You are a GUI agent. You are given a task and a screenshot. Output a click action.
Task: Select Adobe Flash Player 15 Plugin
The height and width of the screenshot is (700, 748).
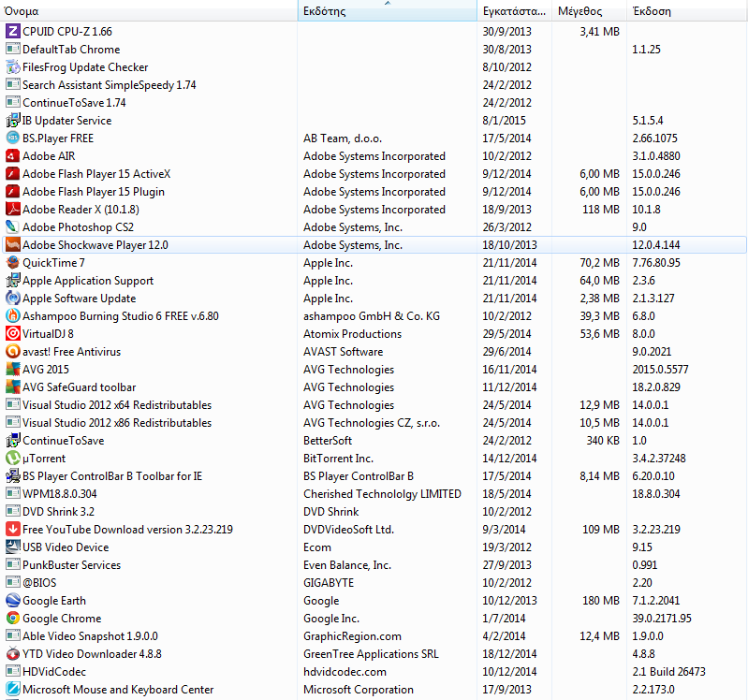pos(374,192)
